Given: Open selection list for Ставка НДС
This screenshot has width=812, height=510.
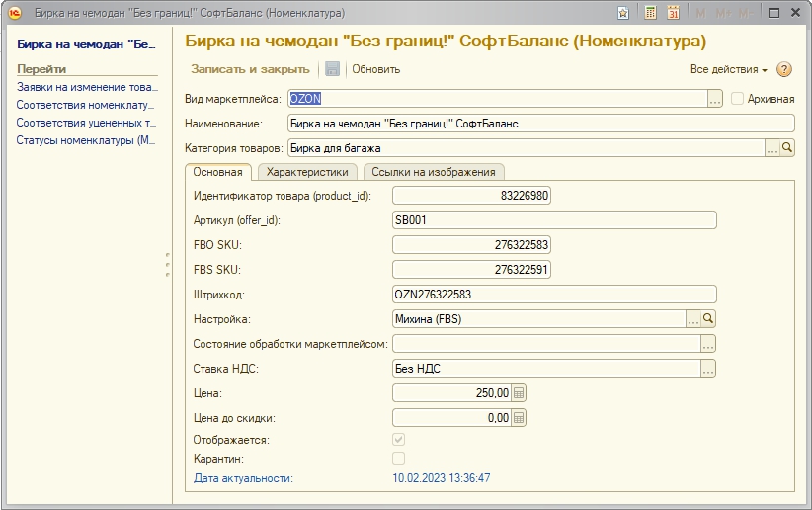Looking at the screenshot, I should click(x=708, y=369).
